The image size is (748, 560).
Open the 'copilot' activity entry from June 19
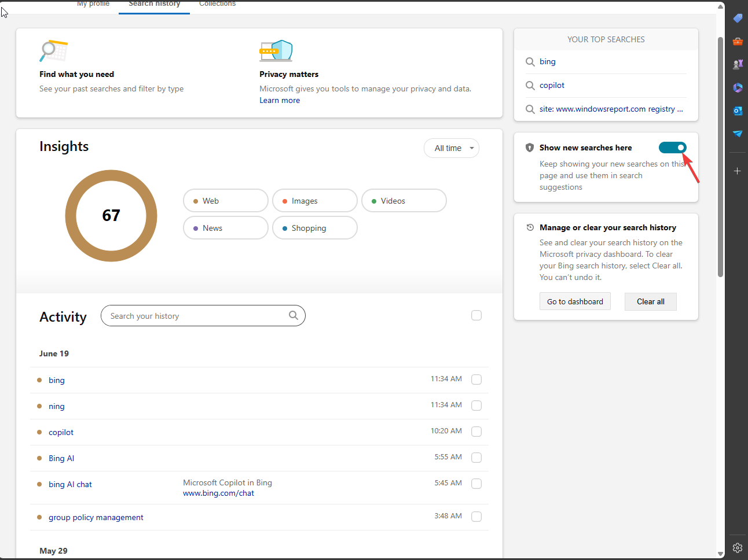click(x=61, y=432)
